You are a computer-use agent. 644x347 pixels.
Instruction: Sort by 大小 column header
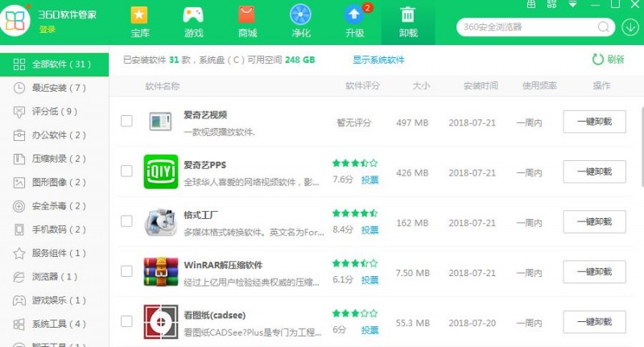pos(421,86)
